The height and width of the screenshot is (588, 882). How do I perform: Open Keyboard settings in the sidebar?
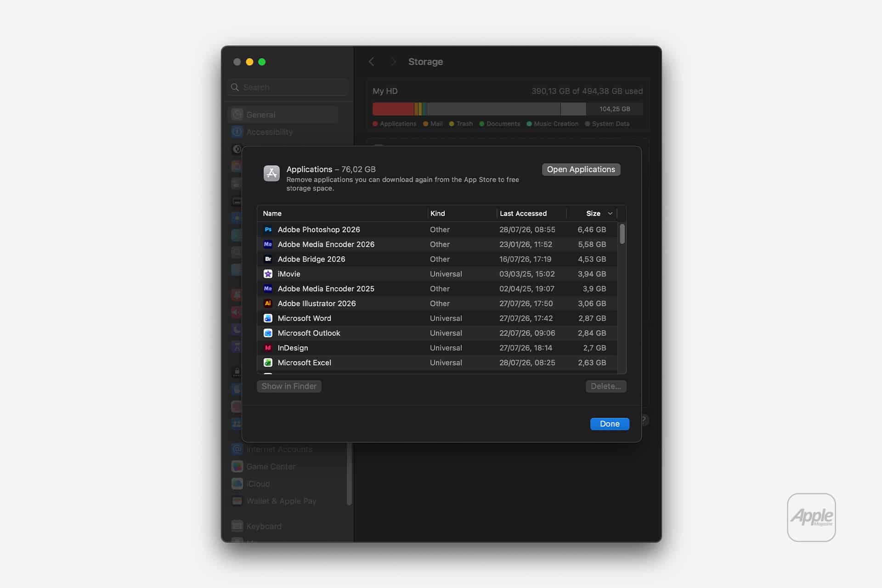coord(283,526)
